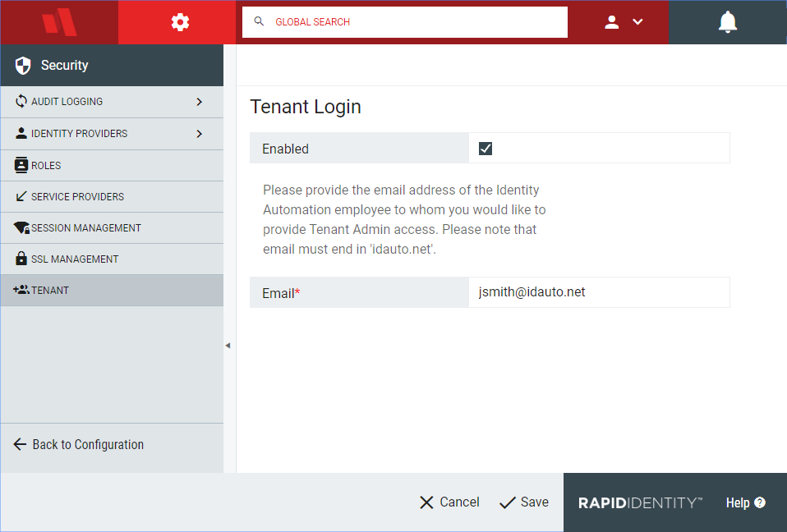Click the Tenant Login heading

305,107
